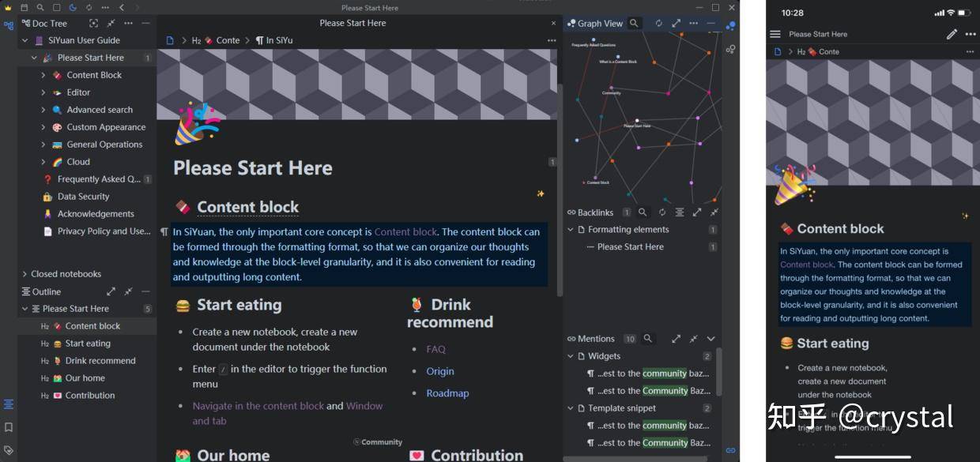980x462 pixels.
Task: Collapse Please Start Here tree node
Action: [34, 58]
